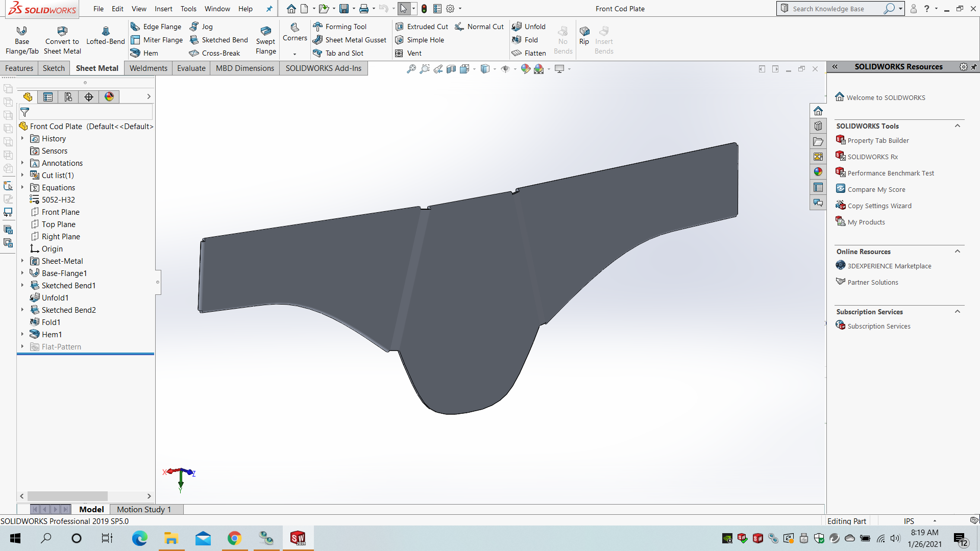
Task: Open the Corners dropdown arrow
Action: 295,54
